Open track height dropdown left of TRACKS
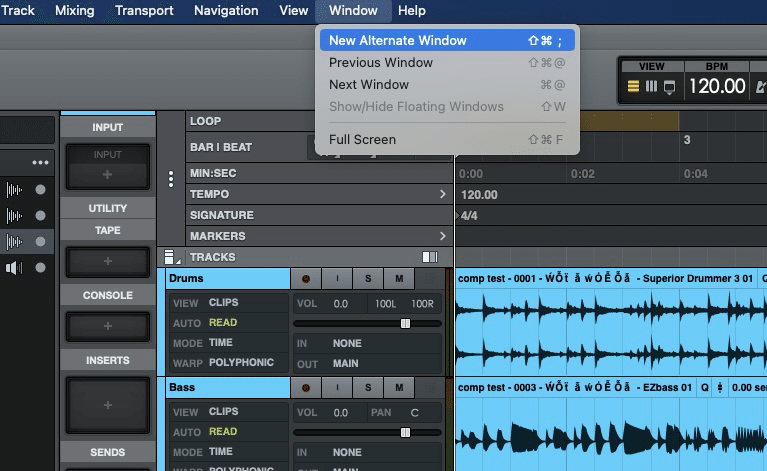 tap(172, 257)
